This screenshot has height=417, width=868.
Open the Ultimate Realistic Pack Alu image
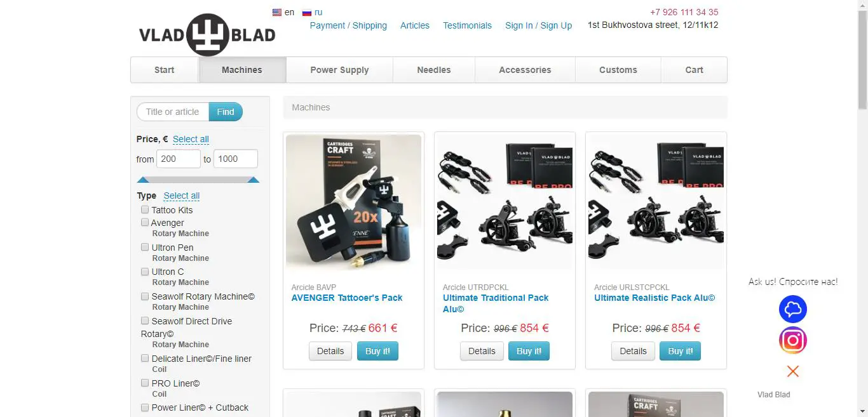656,202
